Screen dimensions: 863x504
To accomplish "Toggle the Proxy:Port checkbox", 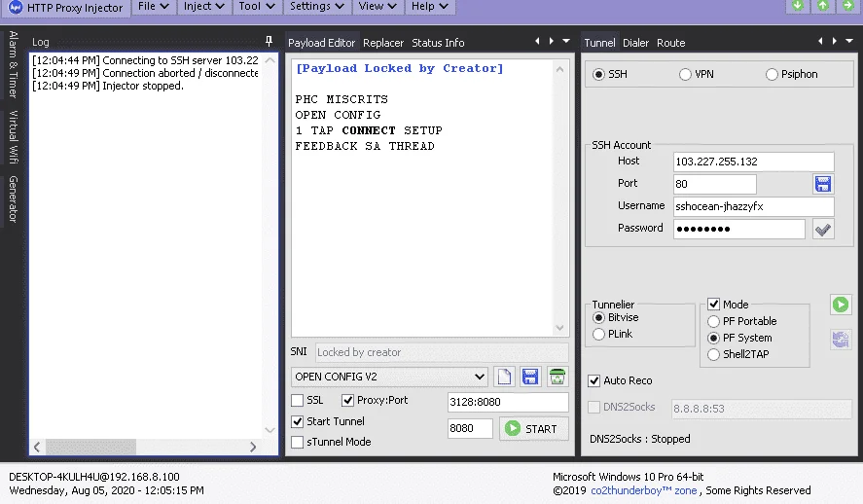I will [347, 401].
